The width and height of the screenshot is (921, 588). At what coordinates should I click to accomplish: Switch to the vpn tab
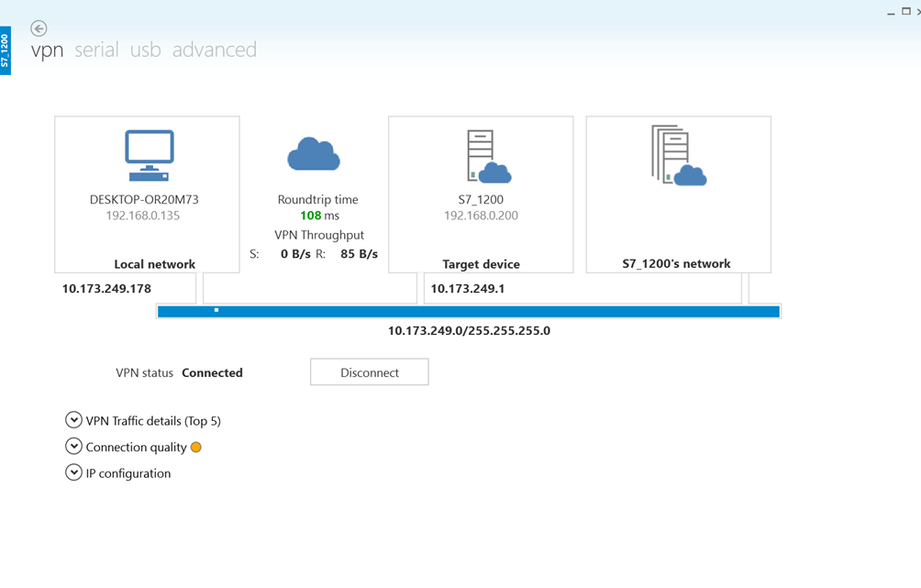47,50
